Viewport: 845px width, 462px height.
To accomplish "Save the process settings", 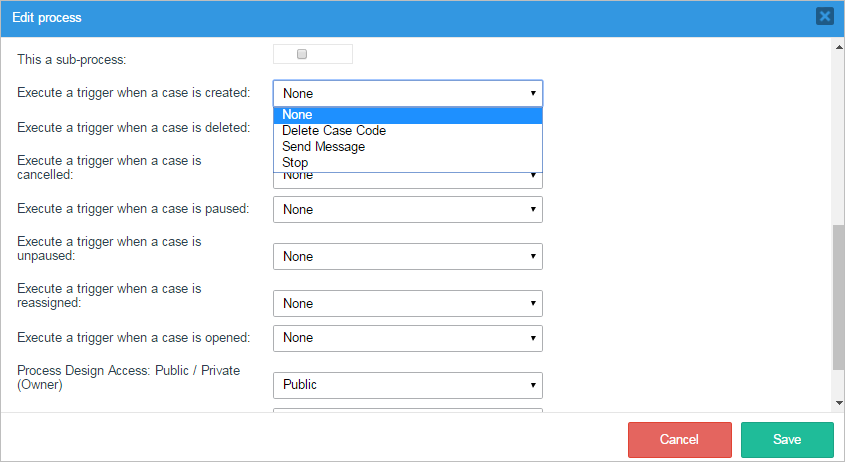I will click(787, 440).
